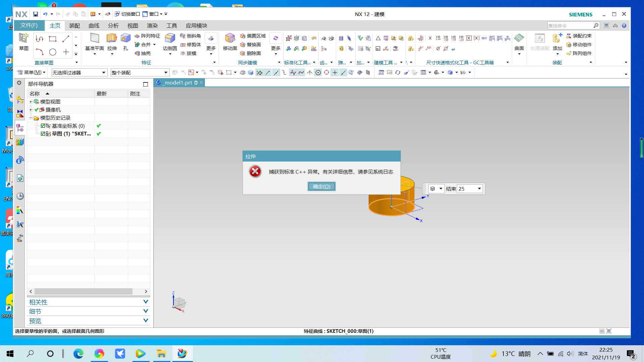Toggle the Part Navigator panel pin square
The width and height of the screenshot is (644, 362).
(145, 84)
